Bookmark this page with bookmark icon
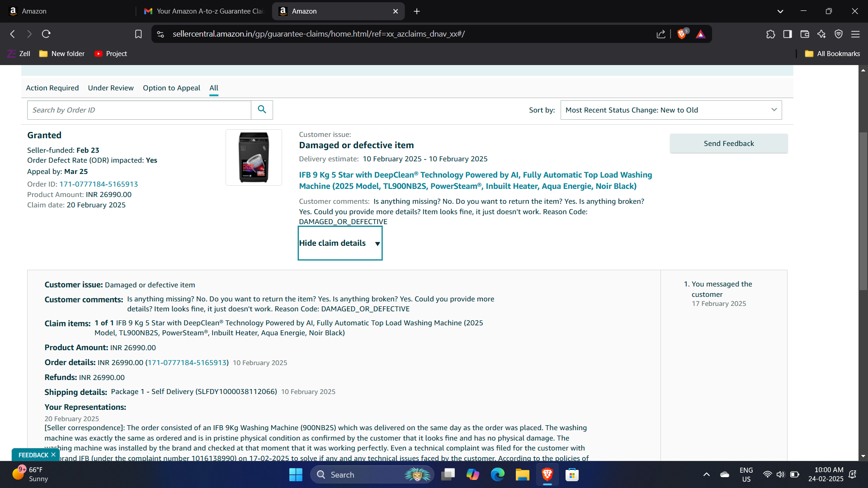868x488 pixels. [x=138, y=34]
